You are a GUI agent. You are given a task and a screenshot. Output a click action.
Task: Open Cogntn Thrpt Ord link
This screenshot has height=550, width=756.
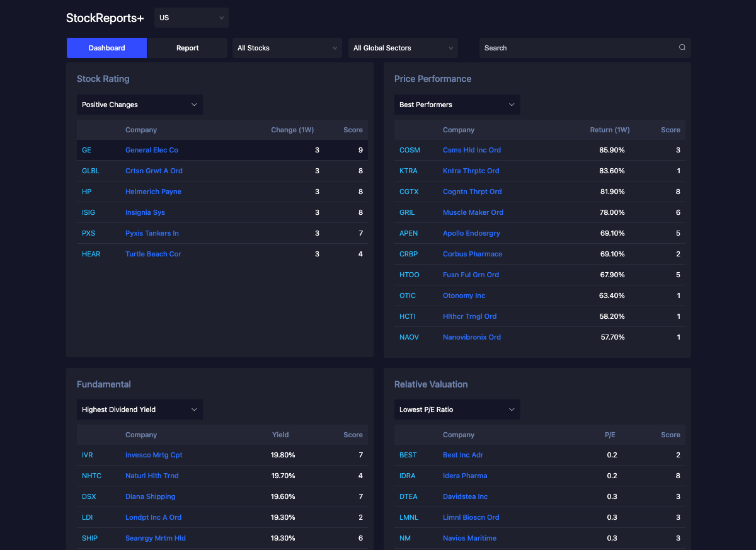472,192
